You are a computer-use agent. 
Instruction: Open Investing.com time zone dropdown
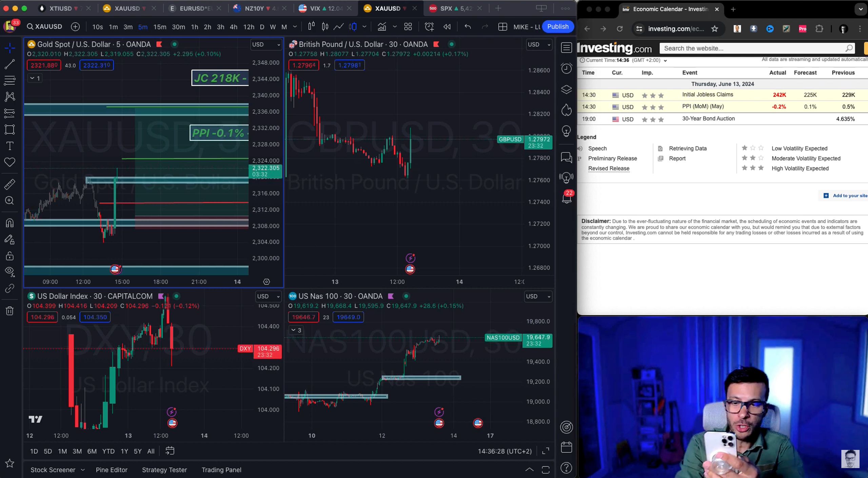pyautogui.click(x=665, y=61)
